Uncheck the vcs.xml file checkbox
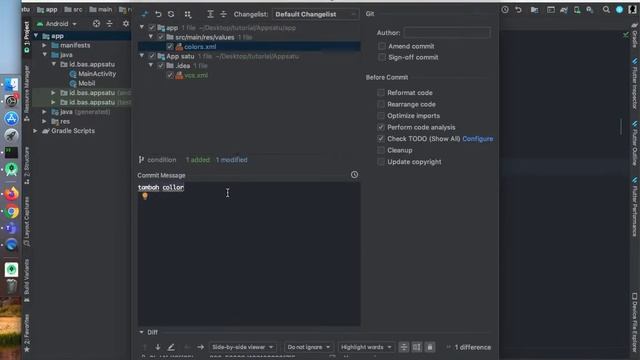This screenshot has width=640, height=360. [x=170, y=75]
